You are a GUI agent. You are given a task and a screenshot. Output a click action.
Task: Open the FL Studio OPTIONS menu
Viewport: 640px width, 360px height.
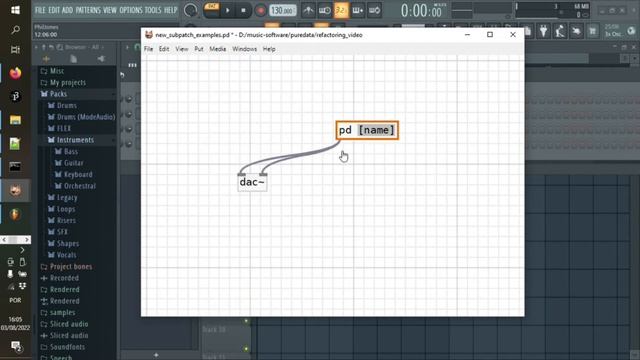pos(131,10)
